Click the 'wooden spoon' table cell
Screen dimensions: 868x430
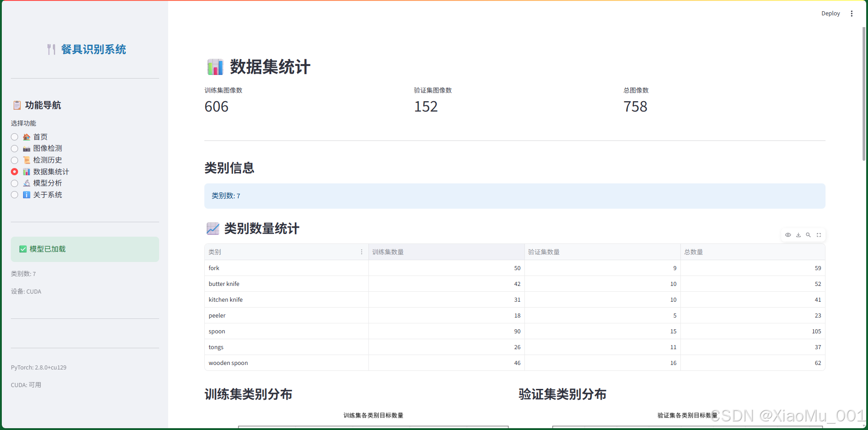(x=287, y=363)
